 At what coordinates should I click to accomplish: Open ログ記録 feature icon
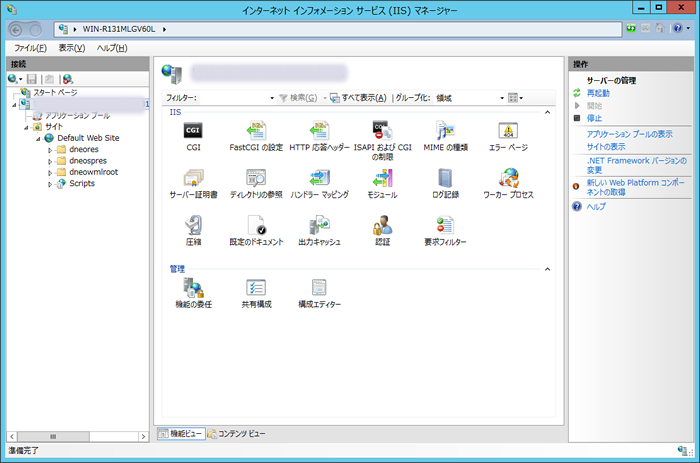pos(445,178)
